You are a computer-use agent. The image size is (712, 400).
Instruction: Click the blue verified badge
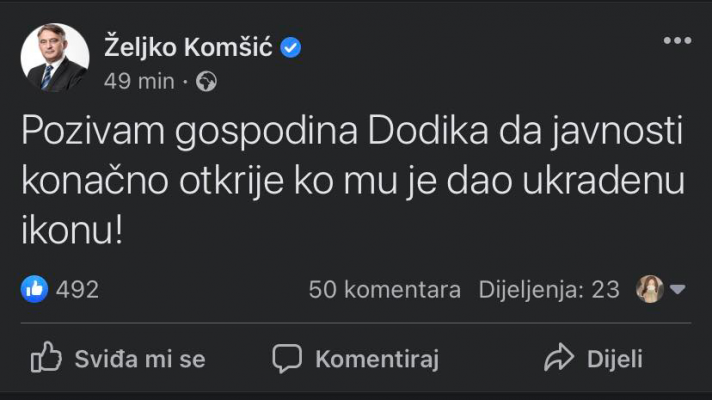(x=290, y=47)
